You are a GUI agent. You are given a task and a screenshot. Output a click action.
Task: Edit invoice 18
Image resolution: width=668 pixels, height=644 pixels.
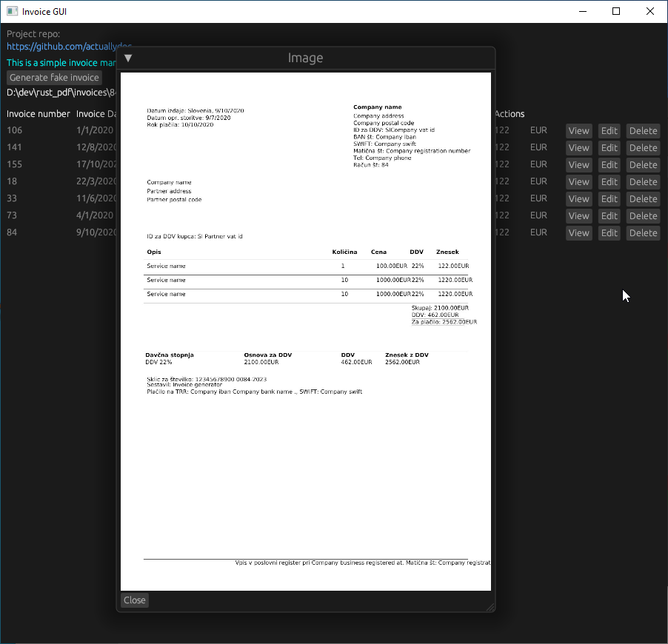pos(609,182)
